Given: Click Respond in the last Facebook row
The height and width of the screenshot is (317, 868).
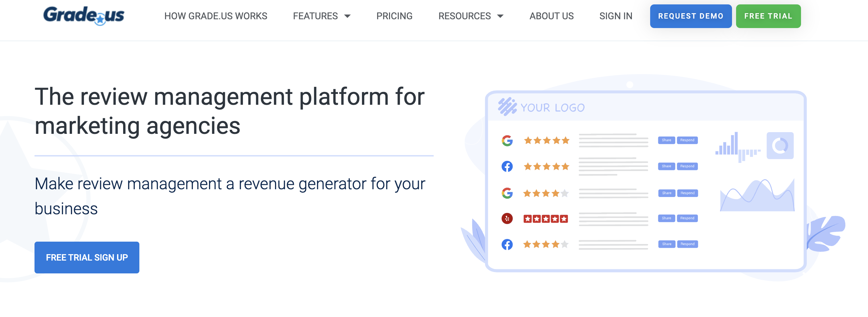Looking at the screenshot, I should [x=688, y=244].
